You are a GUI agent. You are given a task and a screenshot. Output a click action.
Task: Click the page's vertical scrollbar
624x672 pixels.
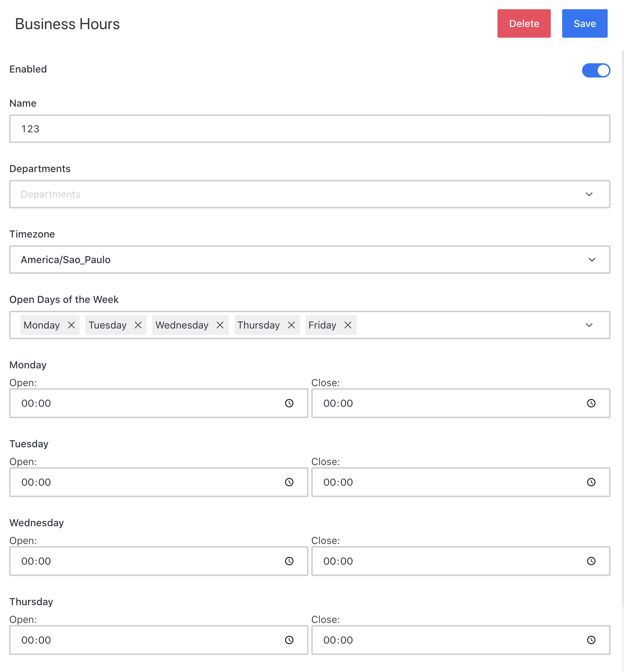pos(623,320)
